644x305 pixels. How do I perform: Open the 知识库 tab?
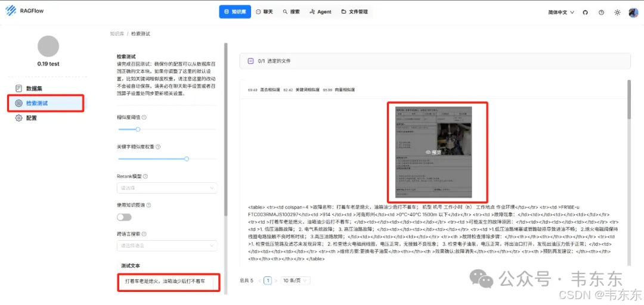coord(235,12)
